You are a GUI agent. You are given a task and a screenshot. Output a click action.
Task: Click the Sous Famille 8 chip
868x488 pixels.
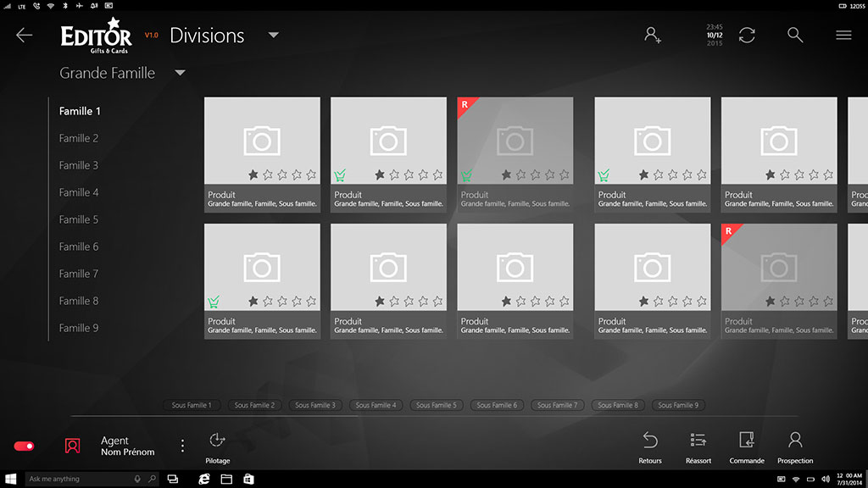(x=618, y=405)
